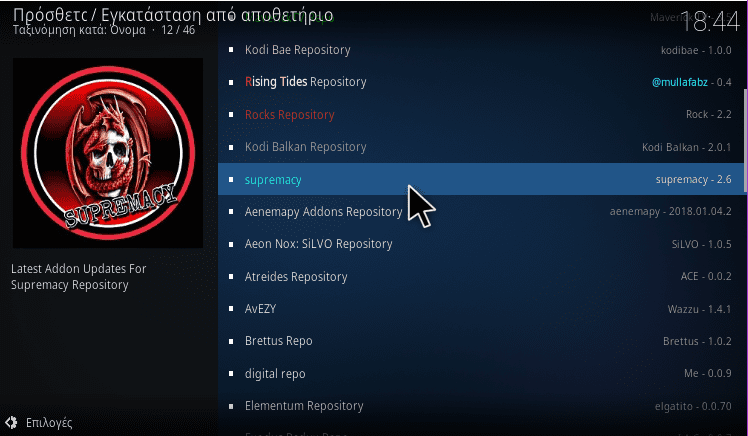Open Kodi Balkan Repository
748x436 pixels.
[x=481, y=147]
